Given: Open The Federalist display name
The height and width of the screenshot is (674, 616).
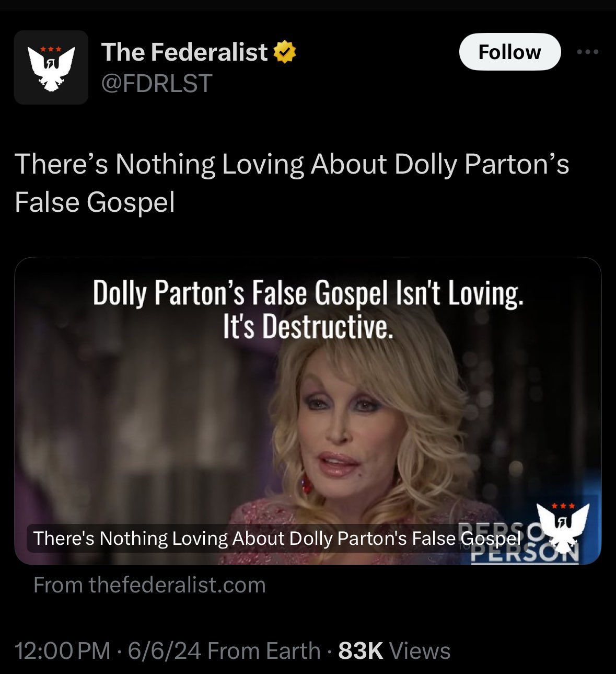Looking at the screenshot, I should [184, 52].
